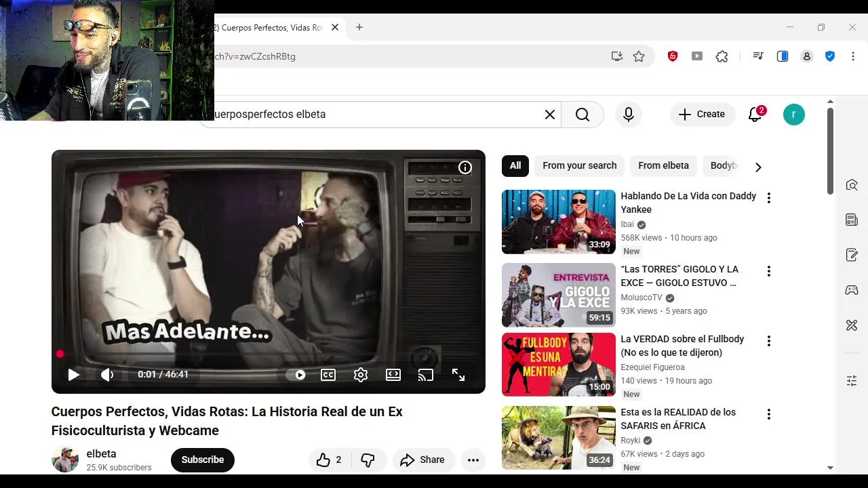
Task: Click the address bar URL field
Action: 407,57
